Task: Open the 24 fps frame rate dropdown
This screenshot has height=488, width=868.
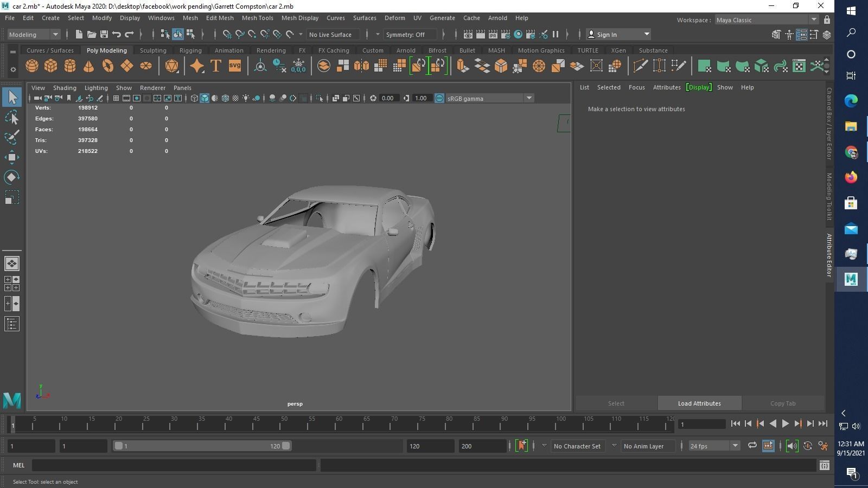Action: [x=714, y=446]
